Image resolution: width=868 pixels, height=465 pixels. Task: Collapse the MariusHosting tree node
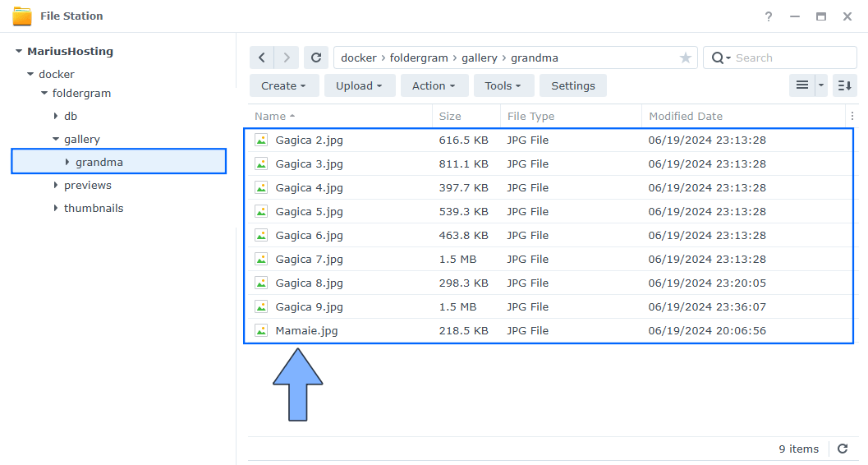(x=19, y=51)
